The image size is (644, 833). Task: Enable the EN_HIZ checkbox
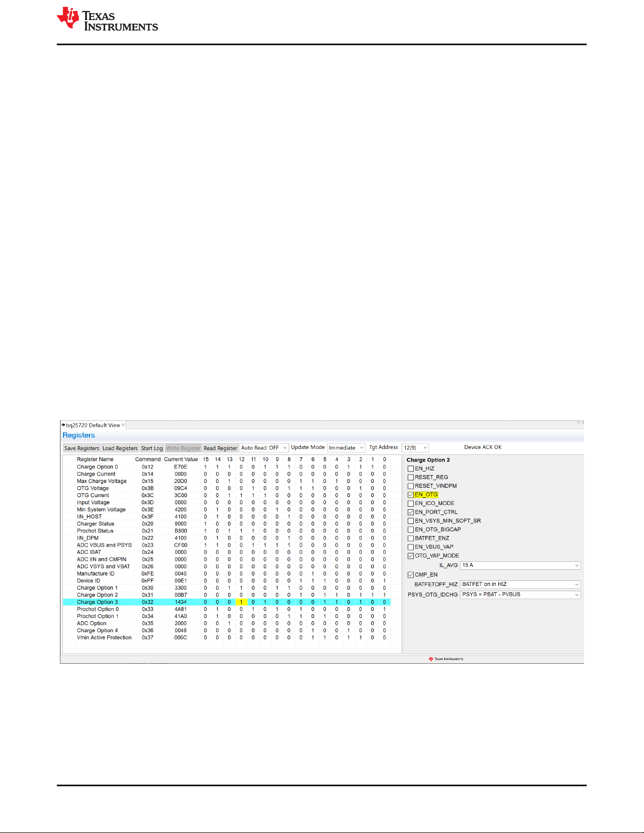(411, 468)
